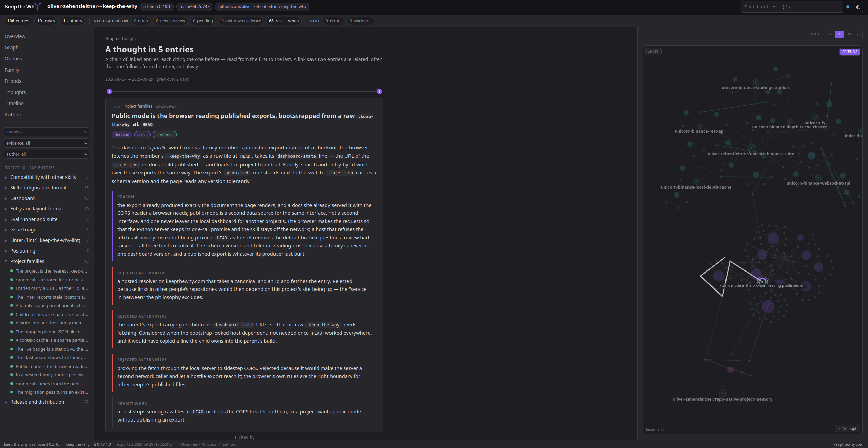Toggle the FRIENDS overlay in graph
The width and height of the screenshot is (868, 448).
point(850,52)
